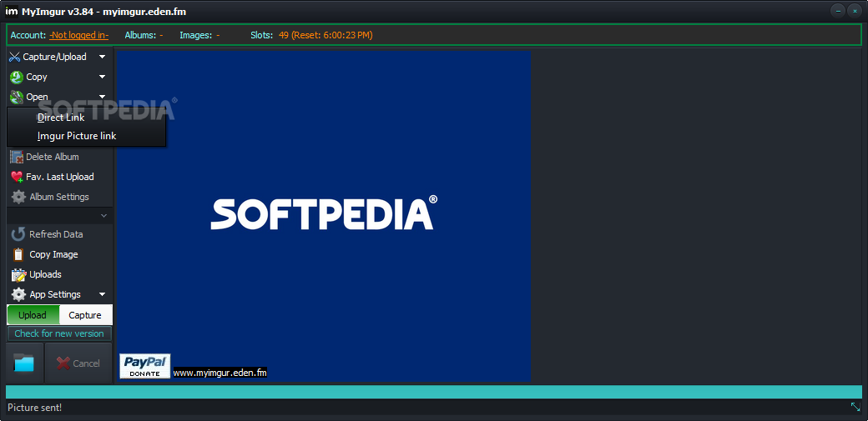Expand the App Settings dropdown arrow
The width and height of the screenshot is (868, 421).
102,294
